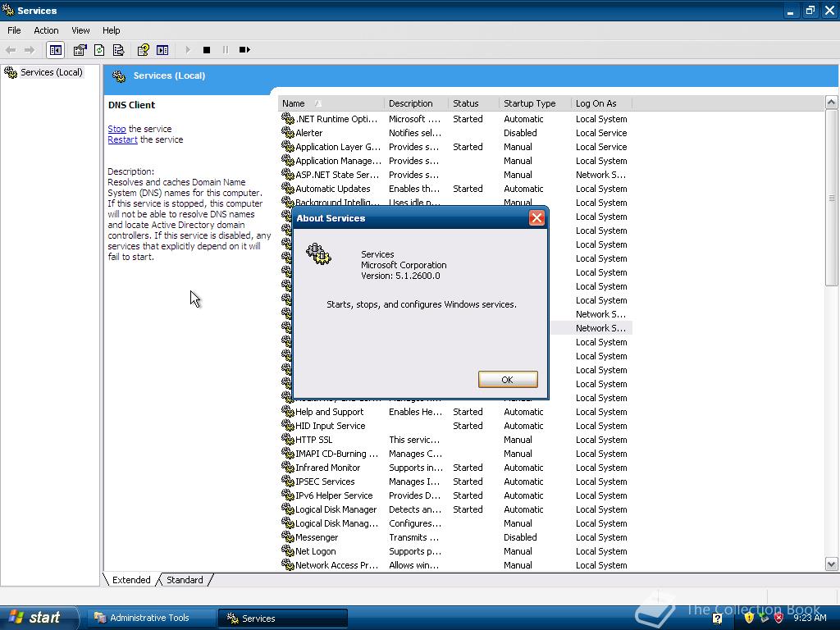Click the gear icon beside HTTP SSL
This screenshot has height=630, width=840.
pyautogui.click(x=288, y=440)
